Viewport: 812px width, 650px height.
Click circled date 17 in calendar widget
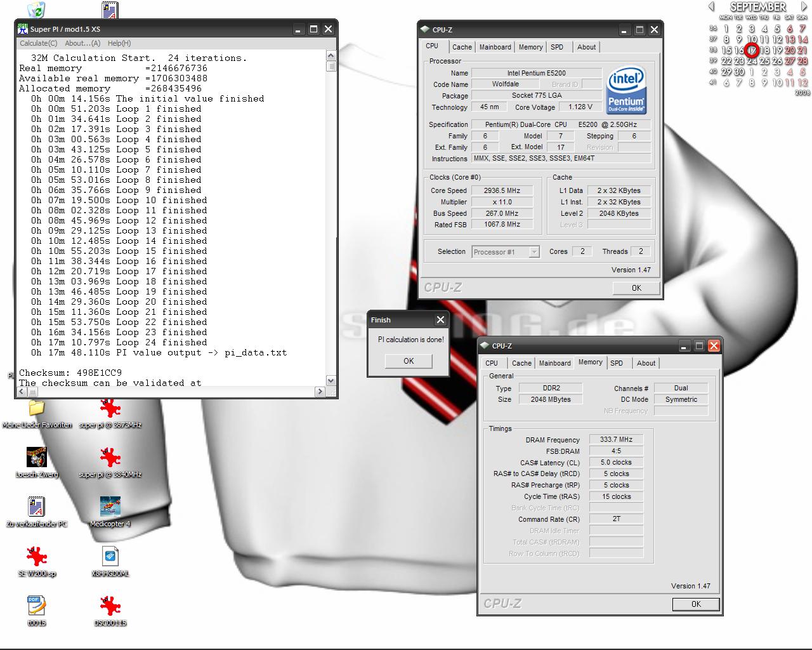point(752,51)
